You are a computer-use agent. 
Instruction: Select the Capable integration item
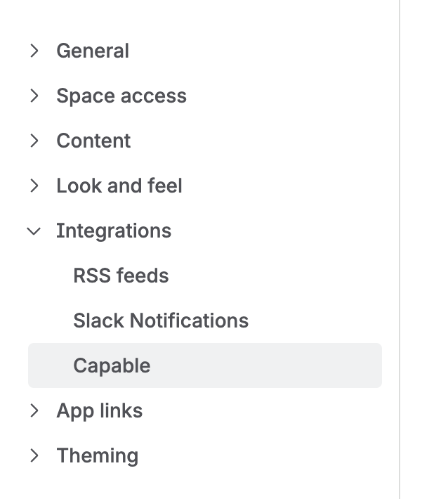point(112,365)
